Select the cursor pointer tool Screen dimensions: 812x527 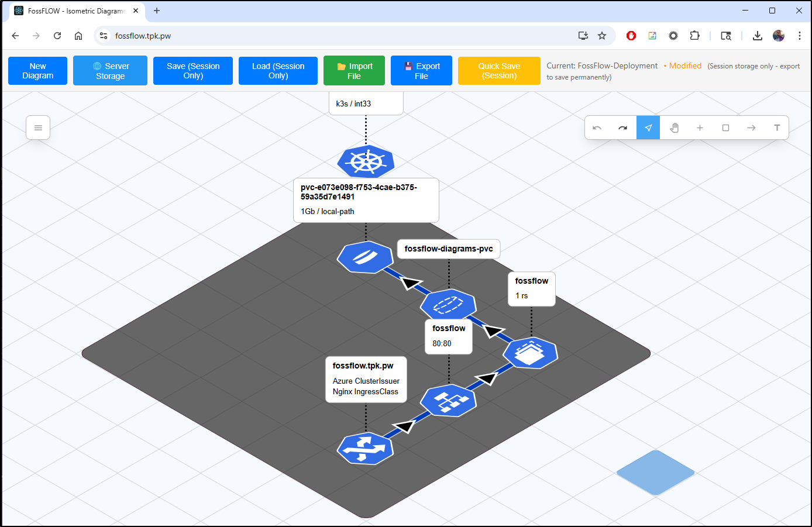point(648,128)
